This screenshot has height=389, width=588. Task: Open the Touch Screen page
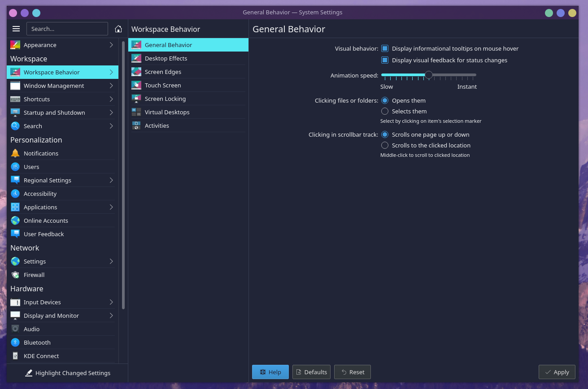pos(188,85)
